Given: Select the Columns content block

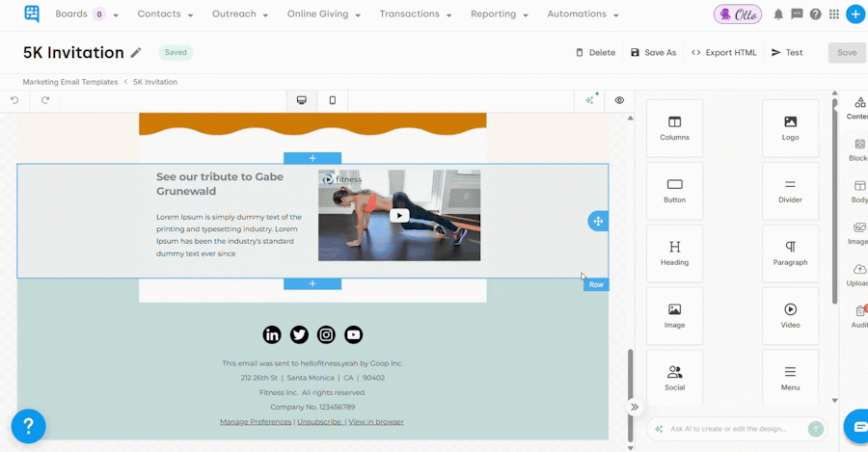Looking at the screenshot, I should coord(674,128).
